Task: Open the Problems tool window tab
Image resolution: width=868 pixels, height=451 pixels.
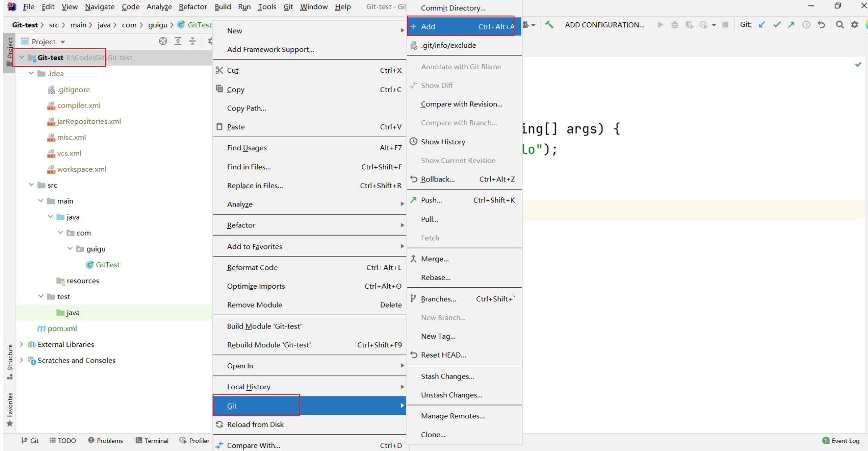Action: [106, 441]
